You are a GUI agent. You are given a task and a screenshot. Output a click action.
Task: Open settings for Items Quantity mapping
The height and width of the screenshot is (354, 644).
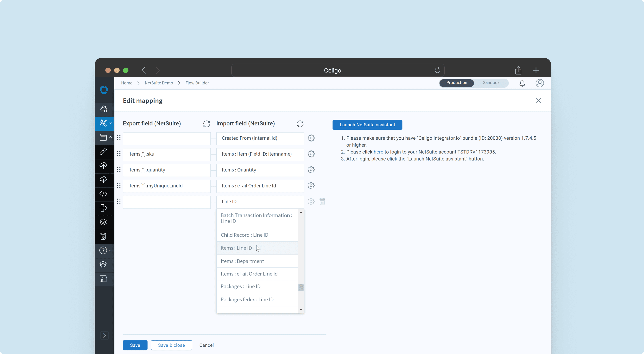[311, 170]
